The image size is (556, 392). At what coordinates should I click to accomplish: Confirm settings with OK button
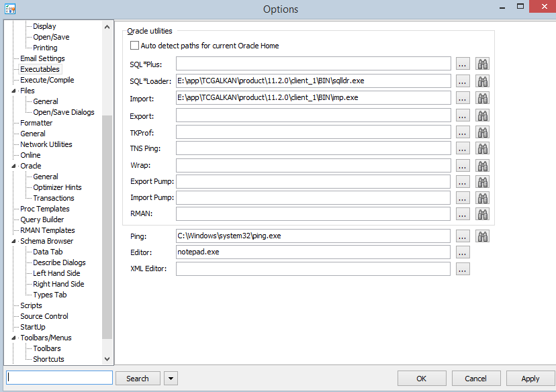coord(422,378)
